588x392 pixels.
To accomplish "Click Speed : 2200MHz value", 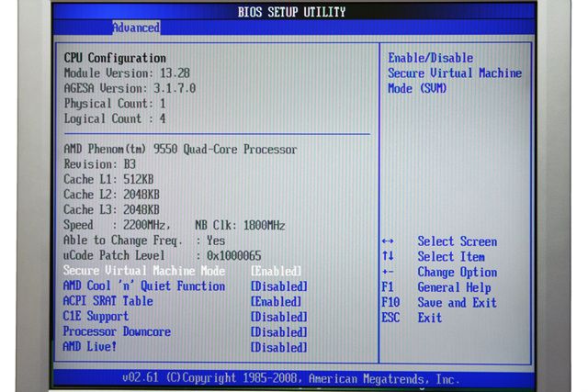I will coord(117,225).
